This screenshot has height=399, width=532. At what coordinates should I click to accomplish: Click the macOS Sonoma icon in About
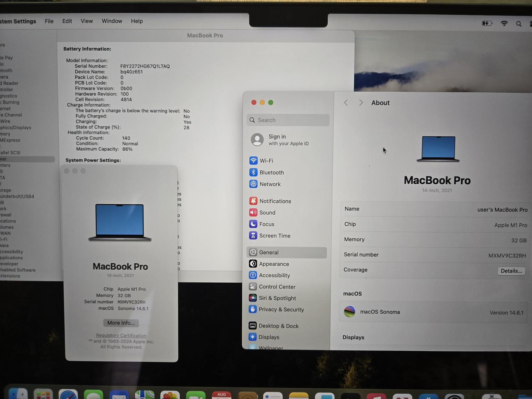(x=349, y=311)
